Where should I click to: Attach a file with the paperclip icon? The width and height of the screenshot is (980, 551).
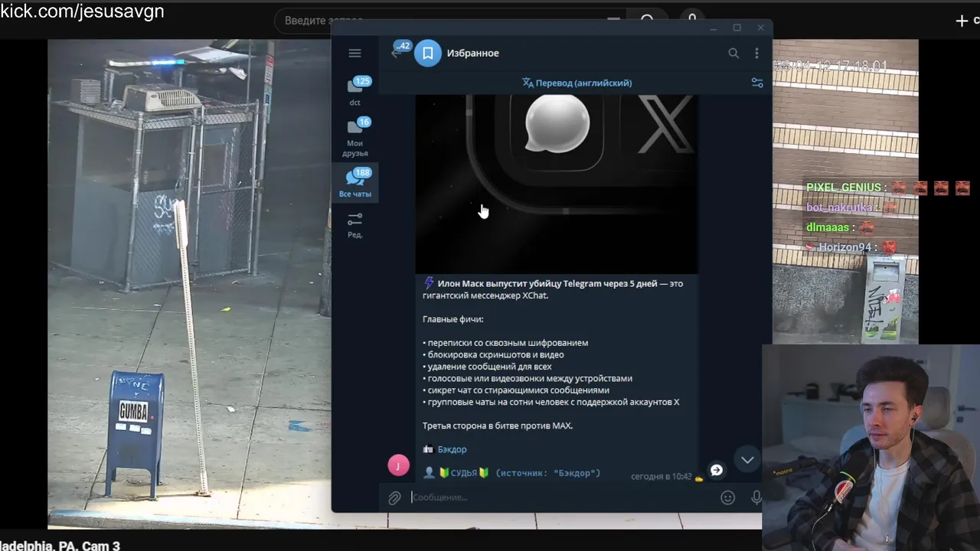(394, 497)
